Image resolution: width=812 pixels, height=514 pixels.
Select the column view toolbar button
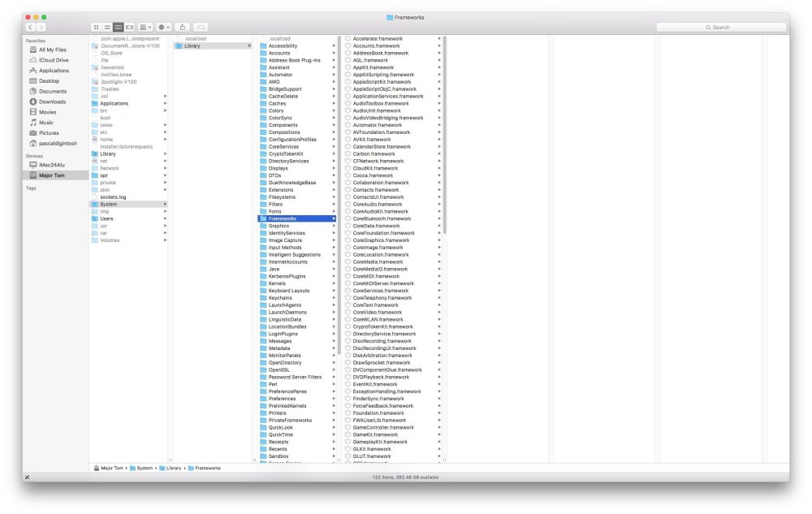(x=118, y=27)
